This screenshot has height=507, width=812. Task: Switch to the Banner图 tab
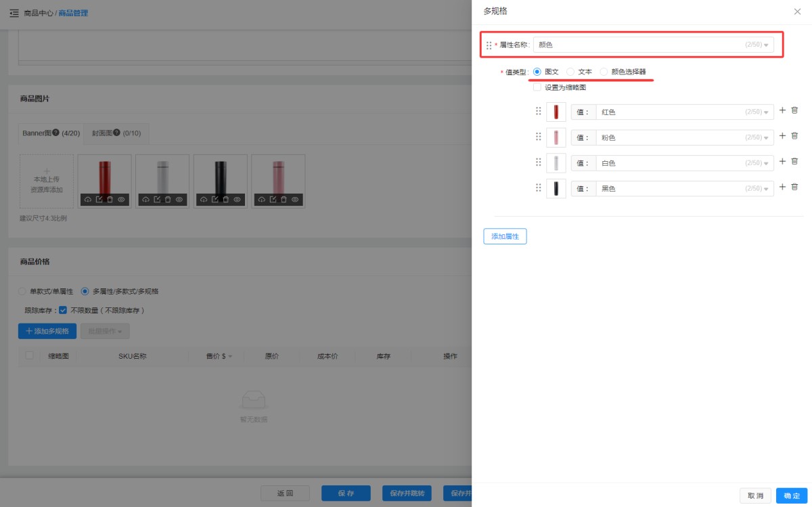(51, 133)
